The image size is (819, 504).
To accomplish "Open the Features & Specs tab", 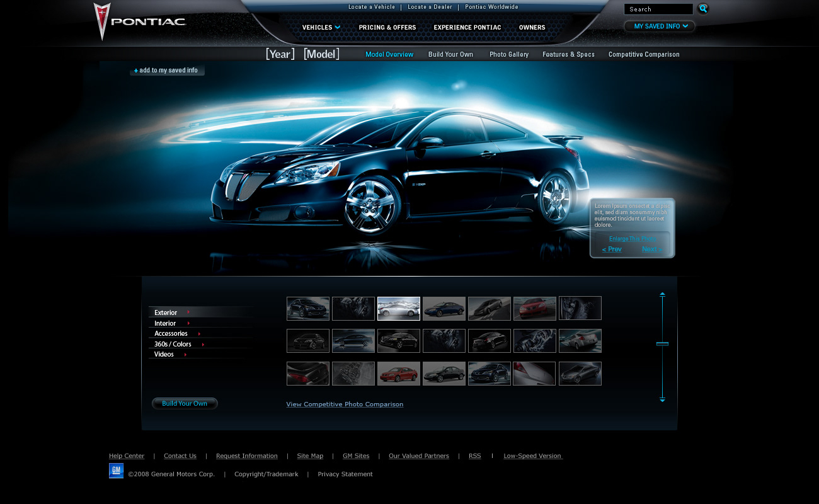I will [568, 54].
